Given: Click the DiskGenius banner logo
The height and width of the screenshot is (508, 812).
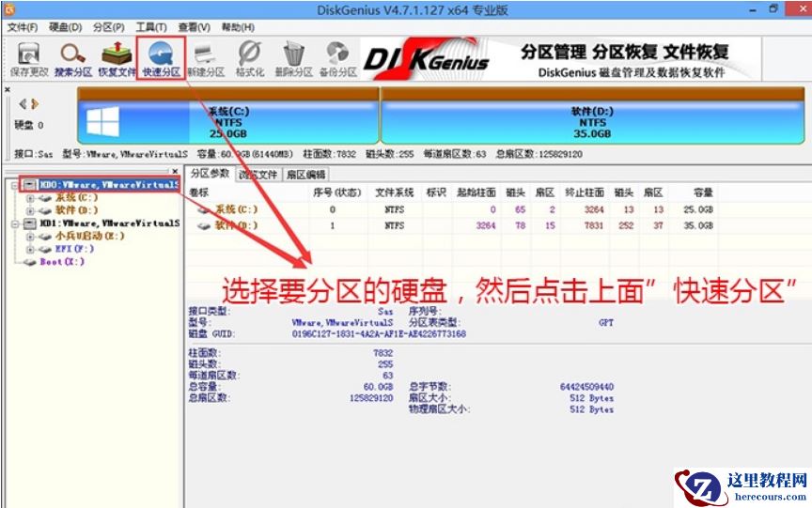Looking at the screenshot, I should [426, 61].
